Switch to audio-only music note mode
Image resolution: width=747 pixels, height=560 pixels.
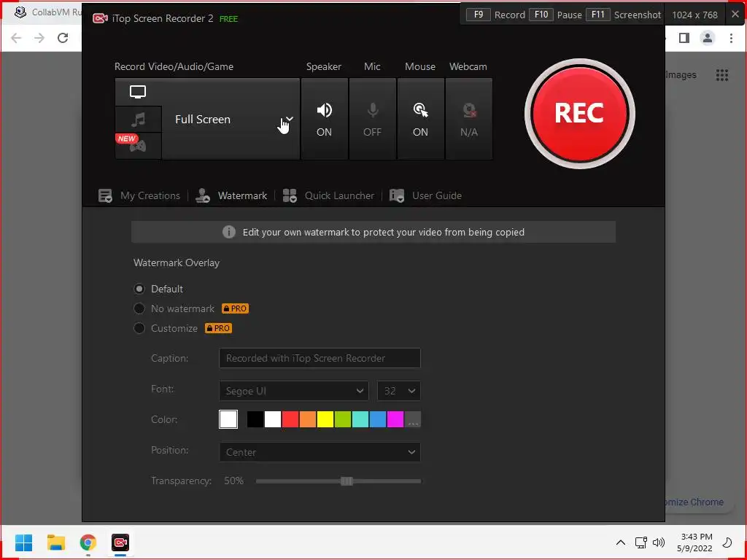pyautogui.click(x=138, y=119)
